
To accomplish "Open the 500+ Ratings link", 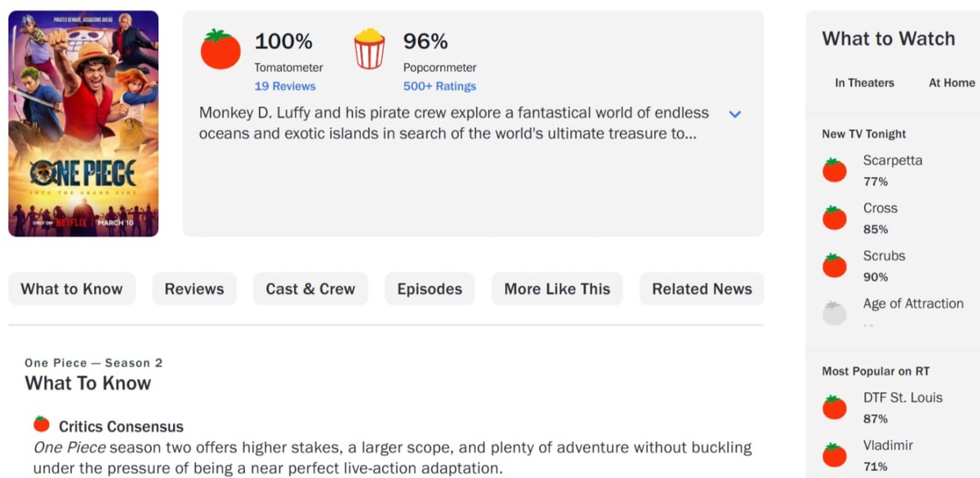I will (x=439, y=86).
